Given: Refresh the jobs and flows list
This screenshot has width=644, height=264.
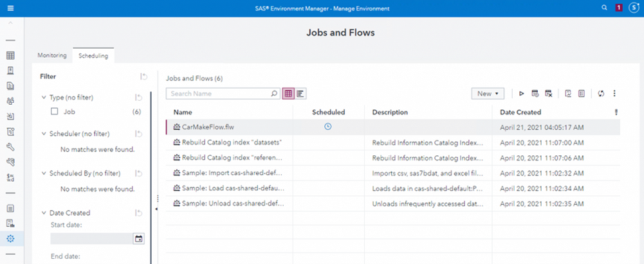Looking at the screenshot, I should [x=601, y=94].
